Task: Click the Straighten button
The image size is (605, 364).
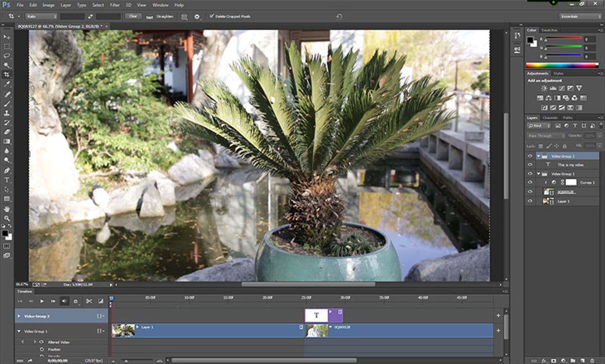Action: pos(160,17)
